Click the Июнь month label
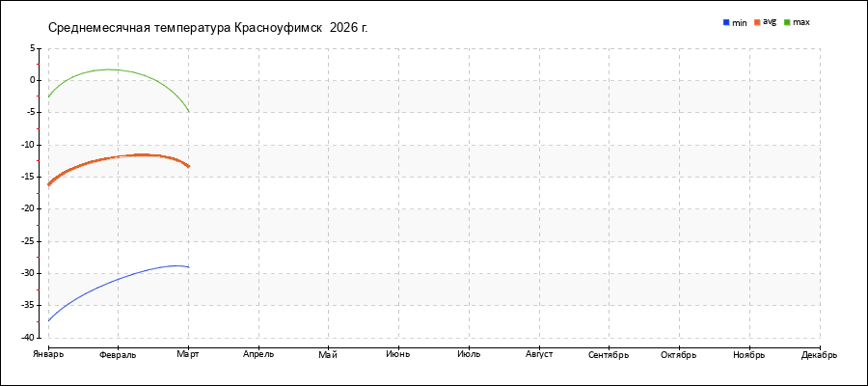The width and height of the screenshot is (868, 386). [x=398, y=354]
